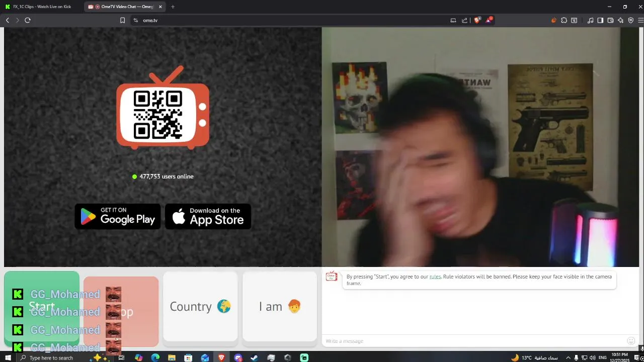The height and width of the screenshot is (362, 644).
Task: Switch to FX_1C Clips Kick tab
Action: pos(41,7)
